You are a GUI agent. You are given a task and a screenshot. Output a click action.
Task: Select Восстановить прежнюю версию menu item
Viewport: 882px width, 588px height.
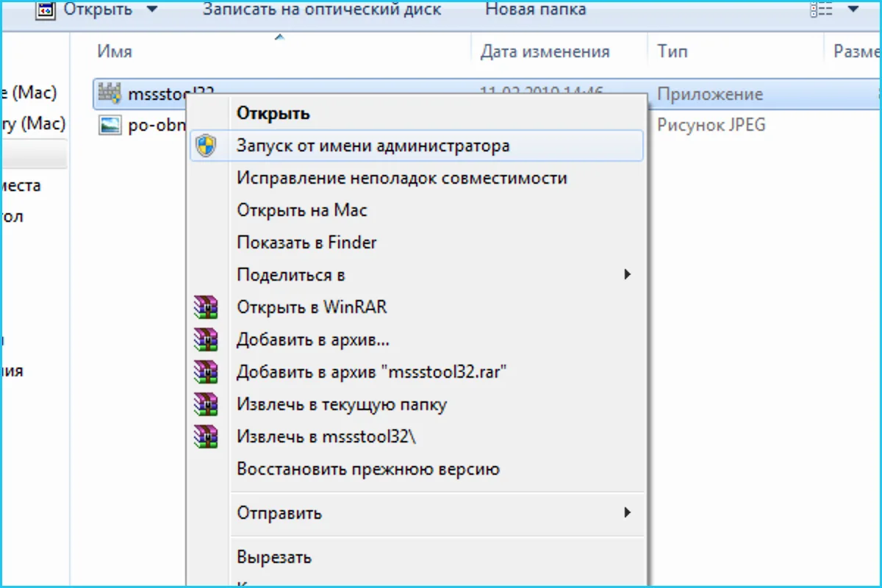click(x=368, y=469)
